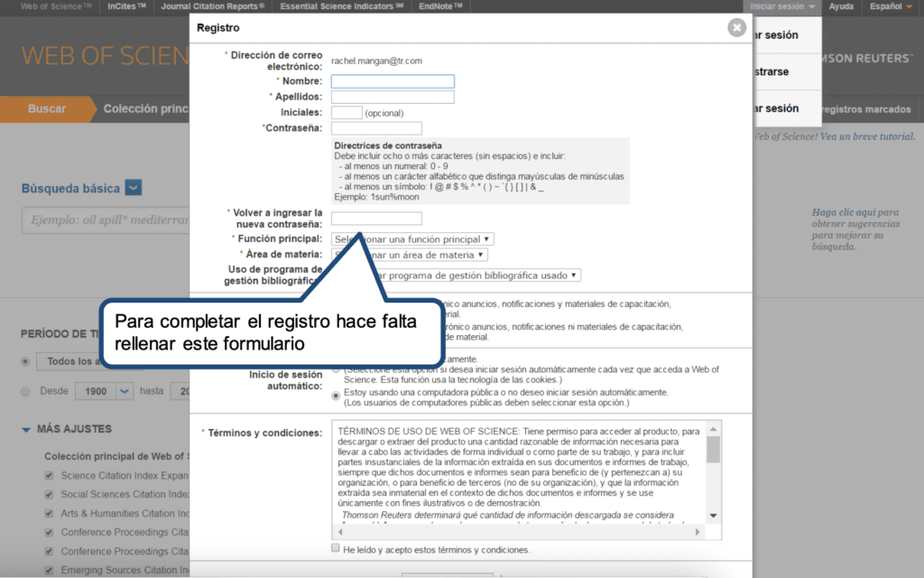Close the Registro dialog with the X button

[x=736, y=27]
